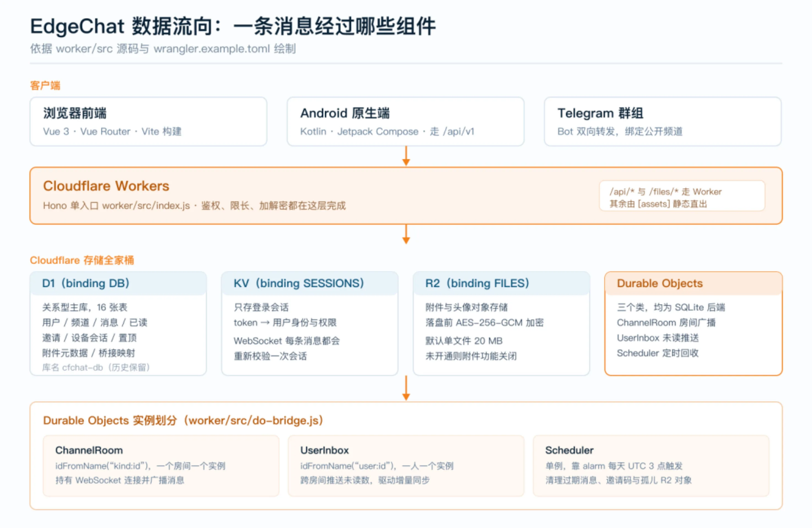Click the Cloudflare Workers heading

coord(106,186)
